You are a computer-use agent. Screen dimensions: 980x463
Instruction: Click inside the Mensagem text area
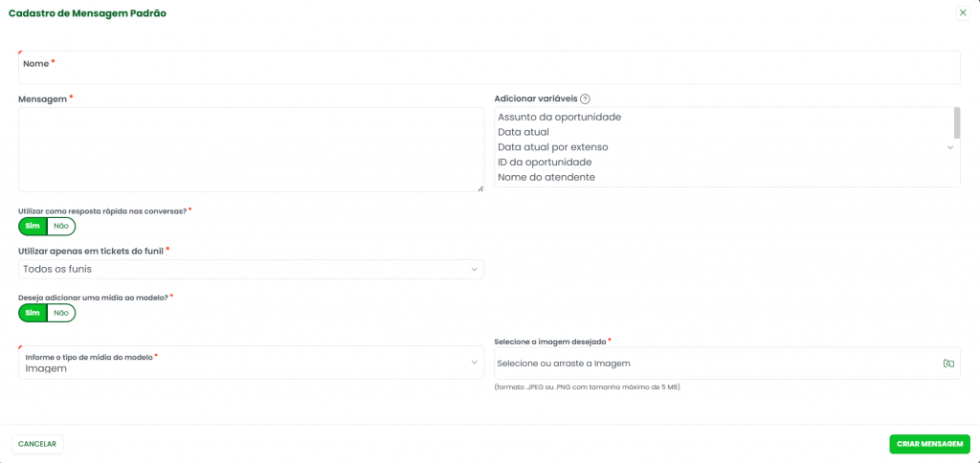pyautogui.click(x=251, y=149)
